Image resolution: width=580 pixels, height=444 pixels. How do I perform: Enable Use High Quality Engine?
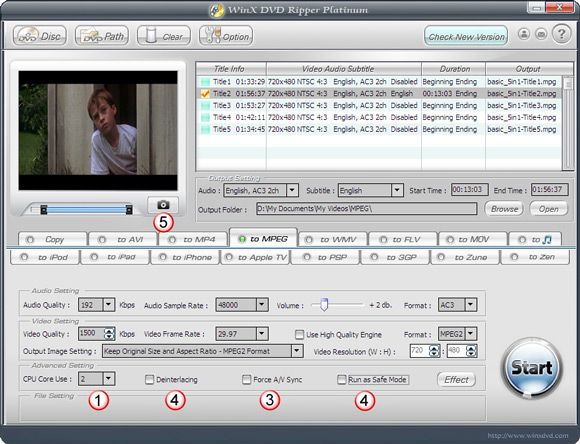(299, 335)
